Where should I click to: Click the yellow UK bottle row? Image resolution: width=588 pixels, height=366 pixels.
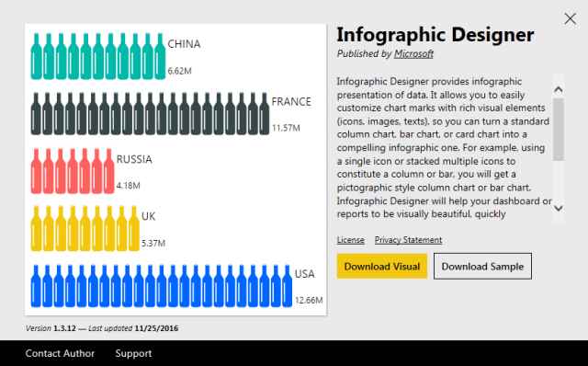[x=85, y=228]
